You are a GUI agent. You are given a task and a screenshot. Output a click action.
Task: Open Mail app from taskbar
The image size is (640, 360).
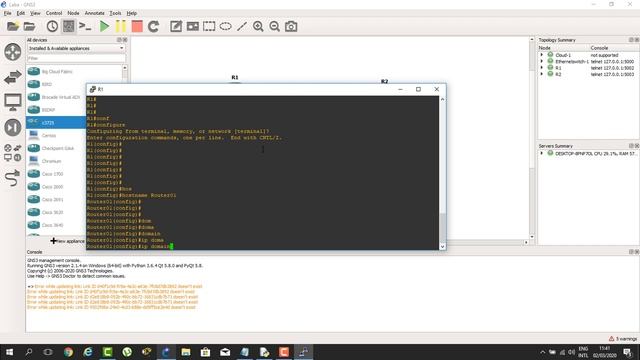(225, 352)
